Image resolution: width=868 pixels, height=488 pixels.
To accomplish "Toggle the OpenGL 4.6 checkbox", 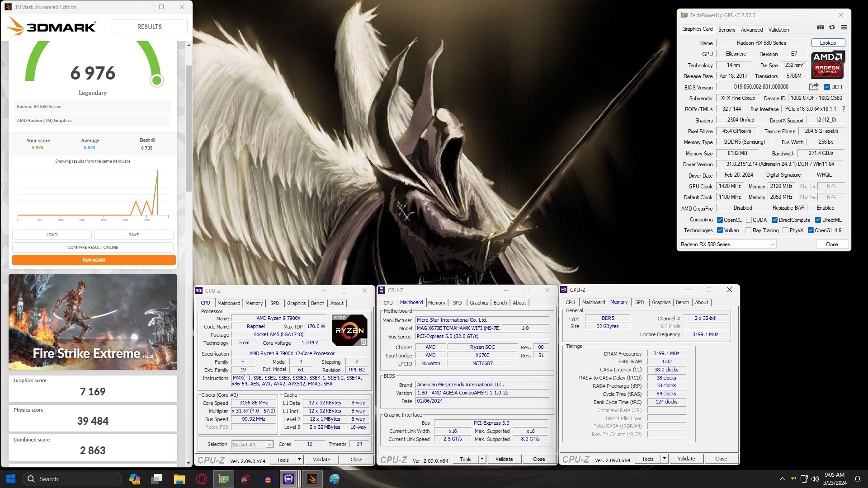I will 811,230.
